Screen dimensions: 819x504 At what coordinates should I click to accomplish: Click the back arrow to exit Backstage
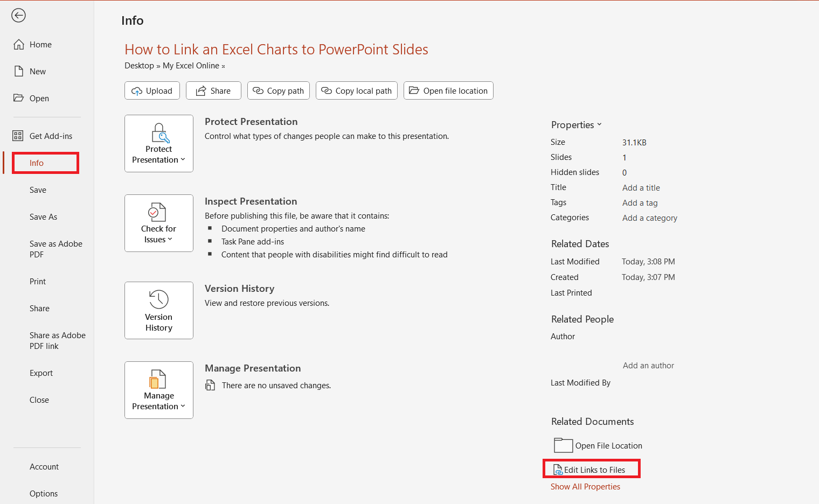(18, 16)
